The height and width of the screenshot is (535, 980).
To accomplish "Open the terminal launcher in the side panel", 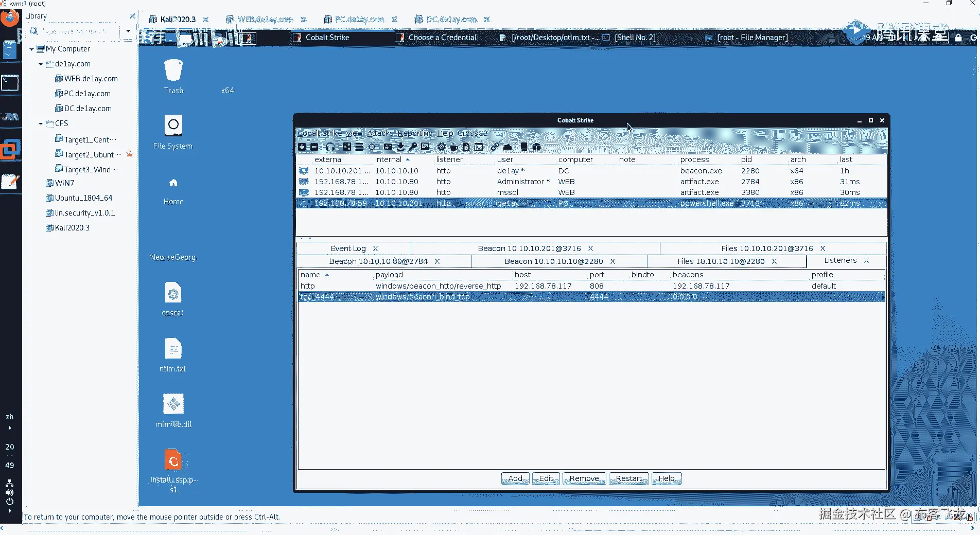I will (10, 83).
